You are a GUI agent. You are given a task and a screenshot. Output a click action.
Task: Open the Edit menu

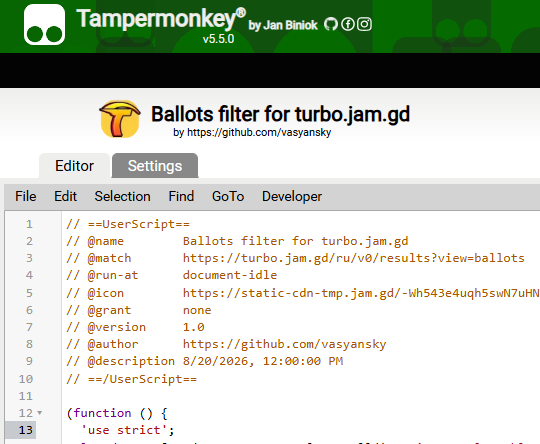point(65,196)
